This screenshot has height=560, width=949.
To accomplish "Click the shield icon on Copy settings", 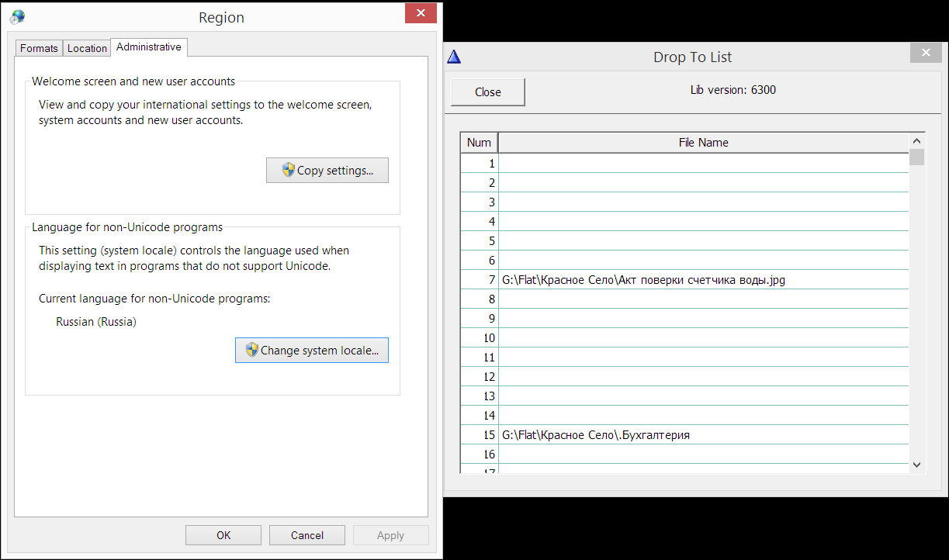I will [289, 170].
